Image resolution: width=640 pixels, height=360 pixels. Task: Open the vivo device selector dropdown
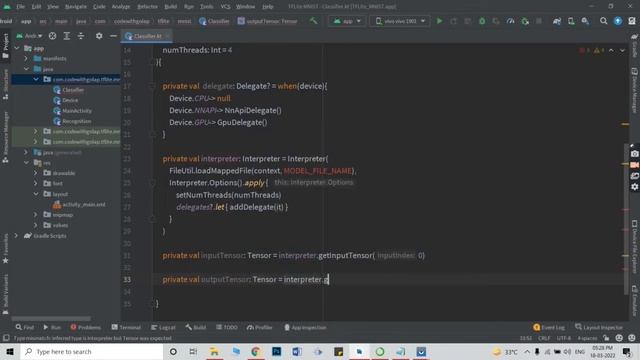400,21
